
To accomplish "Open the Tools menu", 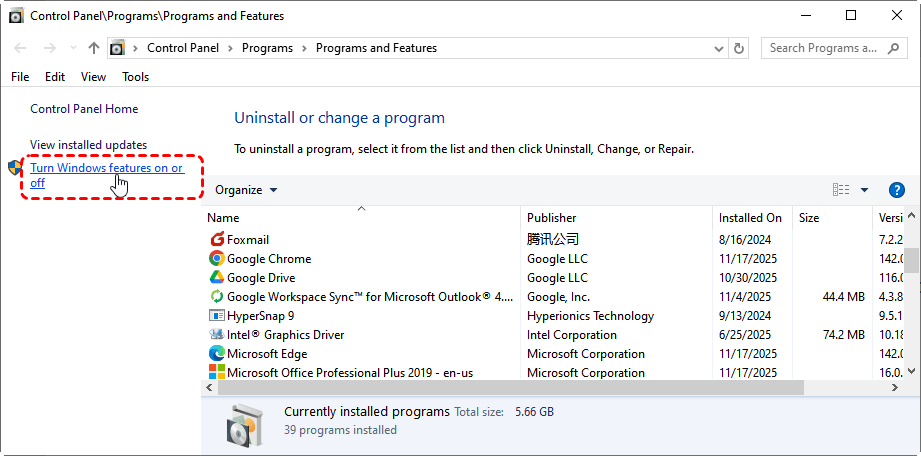I will pyautogui.click(x=136, y=77).
